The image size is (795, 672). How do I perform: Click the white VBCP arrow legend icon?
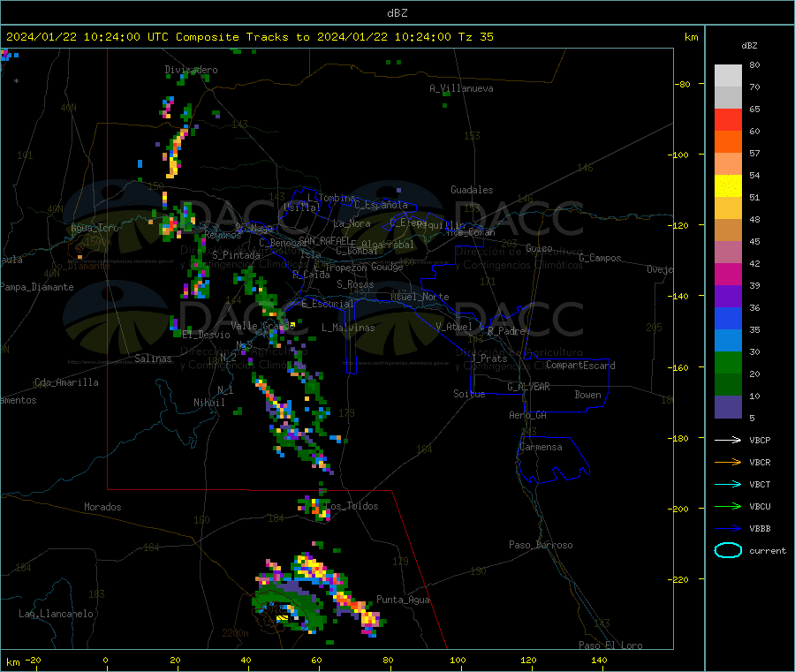click(x=728, y=440)
